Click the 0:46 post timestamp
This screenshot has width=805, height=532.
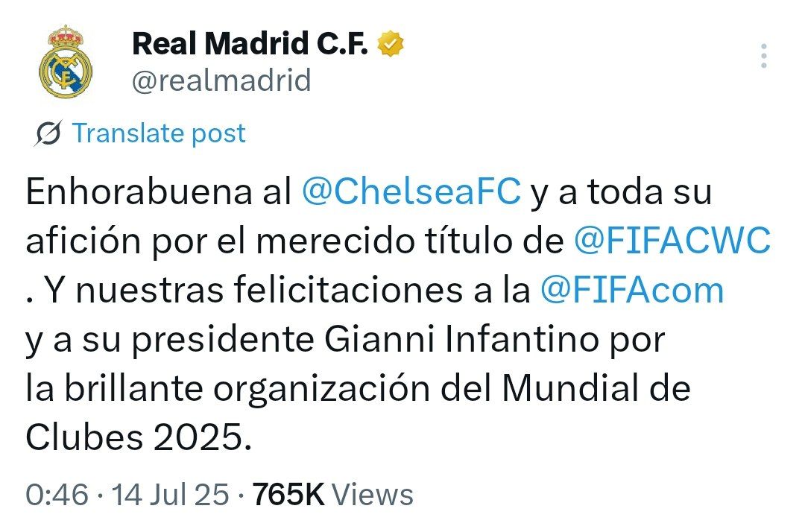click(57, 495)
